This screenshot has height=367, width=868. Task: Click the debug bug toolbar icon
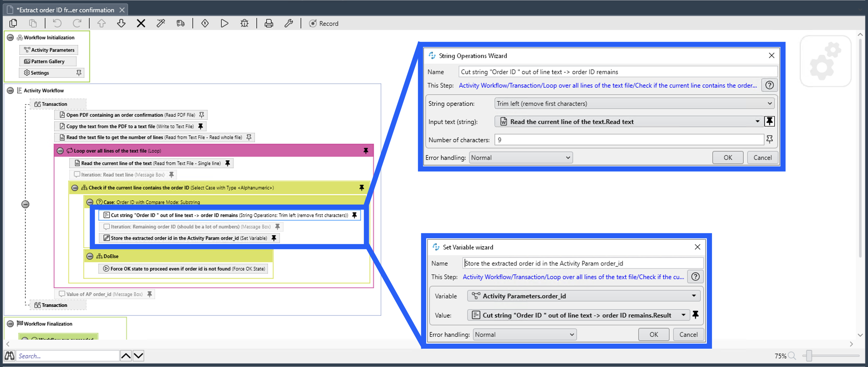point(244,23)
